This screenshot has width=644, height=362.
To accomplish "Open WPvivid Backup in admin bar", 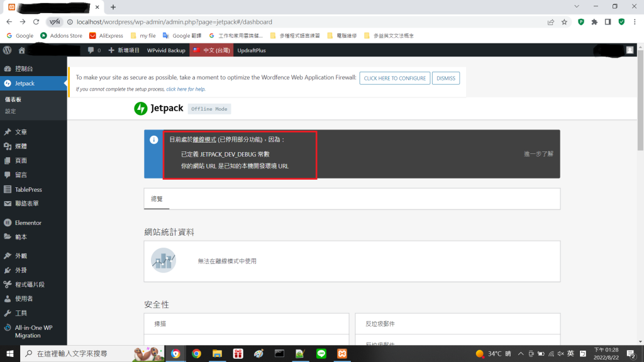I will (x=166, y=50).
